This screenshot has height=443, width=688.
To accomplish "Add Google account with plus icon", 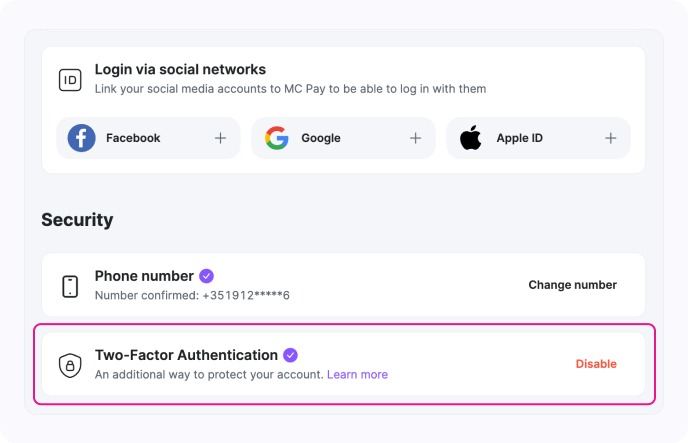I will click(415, 138).
